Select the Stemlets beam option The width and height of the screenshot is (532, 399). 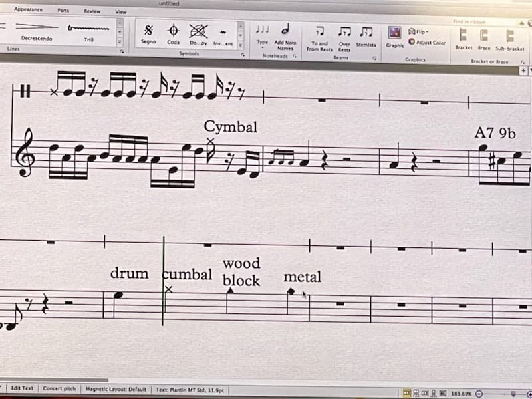pyautogui.click(x=365, y=39)
